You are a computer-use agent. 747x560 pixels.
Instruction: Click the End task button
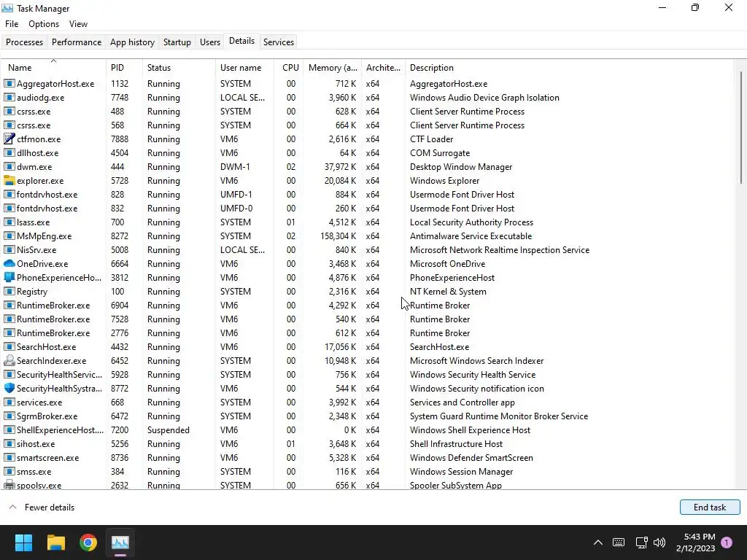point(709,507)
